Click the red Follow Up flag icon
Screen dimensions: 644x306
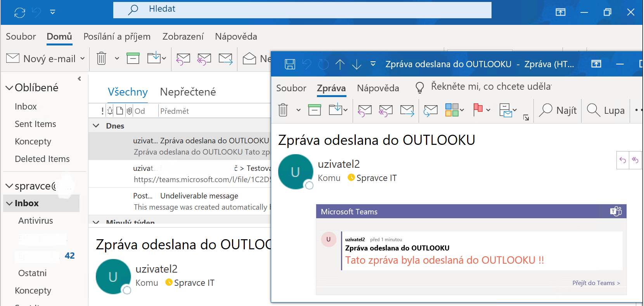[478, 110]
